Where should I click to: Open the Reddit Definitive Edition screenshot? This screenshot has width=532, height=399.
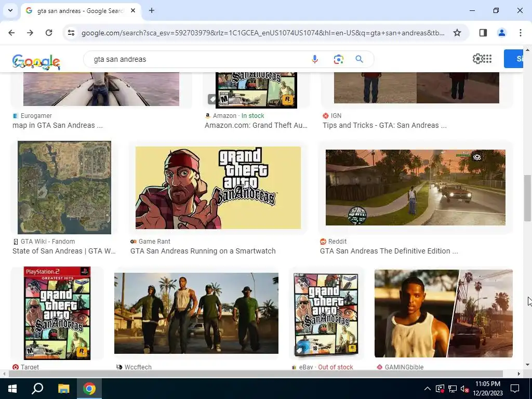[x=415, y=187]
